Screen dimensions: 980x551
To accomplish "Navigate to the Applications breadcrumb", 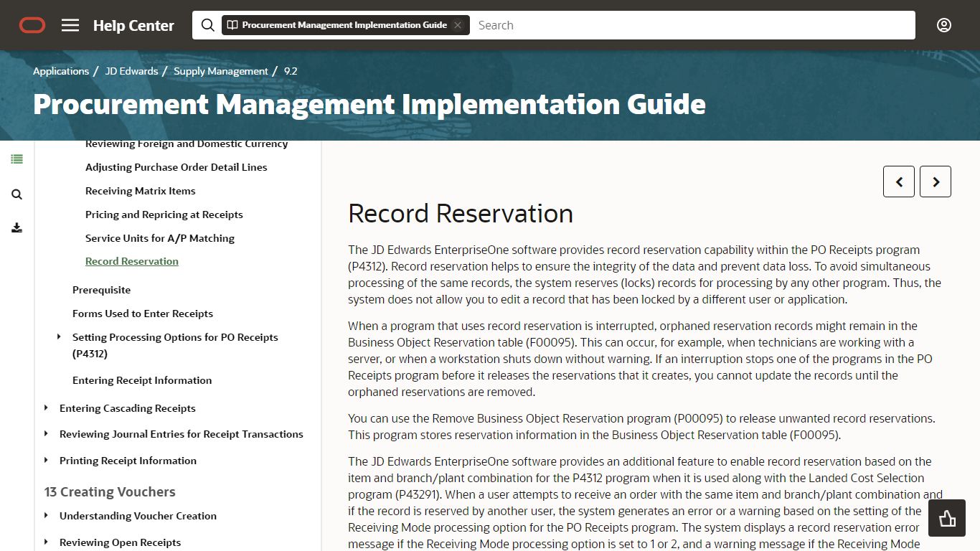I will [61, 71].
